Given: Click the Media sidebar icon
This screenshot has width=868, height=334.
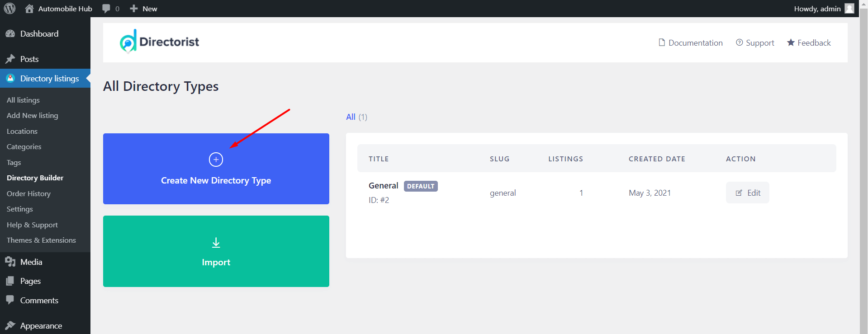Looking at the screenshot, I should [10, 262].
